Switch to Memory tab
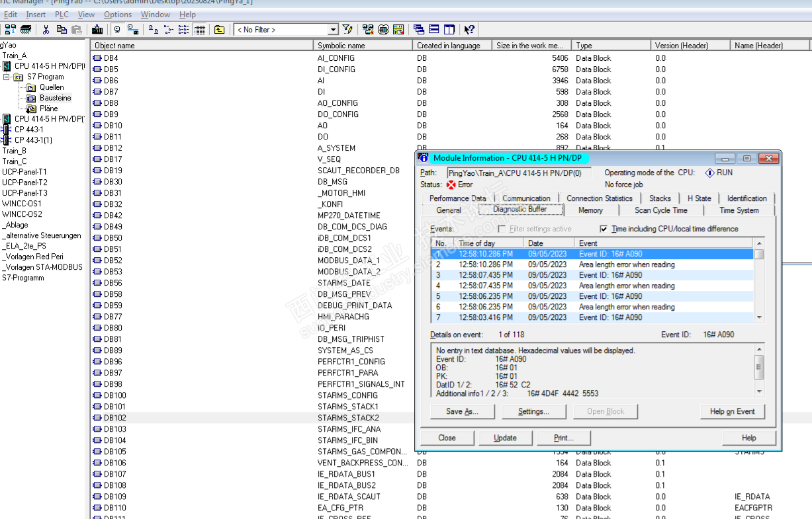812x519 pixels. tap(590, 210)
